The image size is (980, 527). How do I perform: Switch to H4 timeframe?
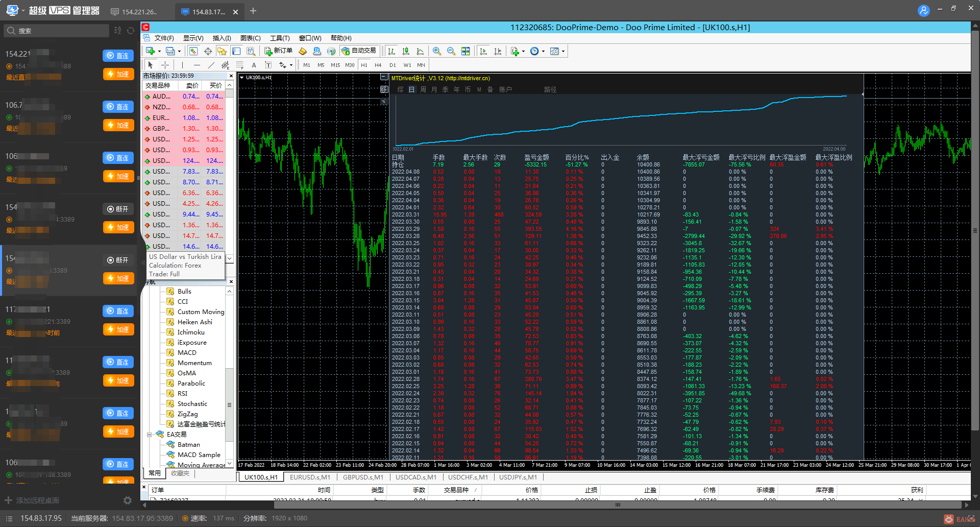(378, 65)
